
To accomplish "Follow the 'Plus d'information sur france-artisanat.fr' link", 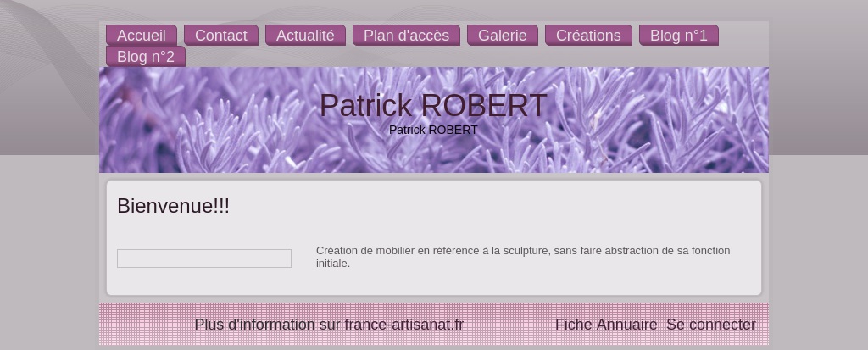I will (329, 325).
